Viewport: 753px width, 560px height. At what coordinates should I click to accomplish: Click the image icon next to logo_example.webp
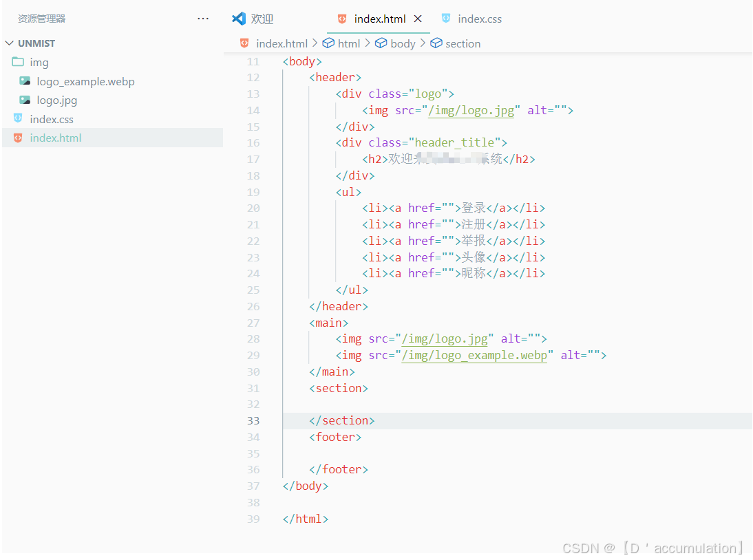pos(25,81)
